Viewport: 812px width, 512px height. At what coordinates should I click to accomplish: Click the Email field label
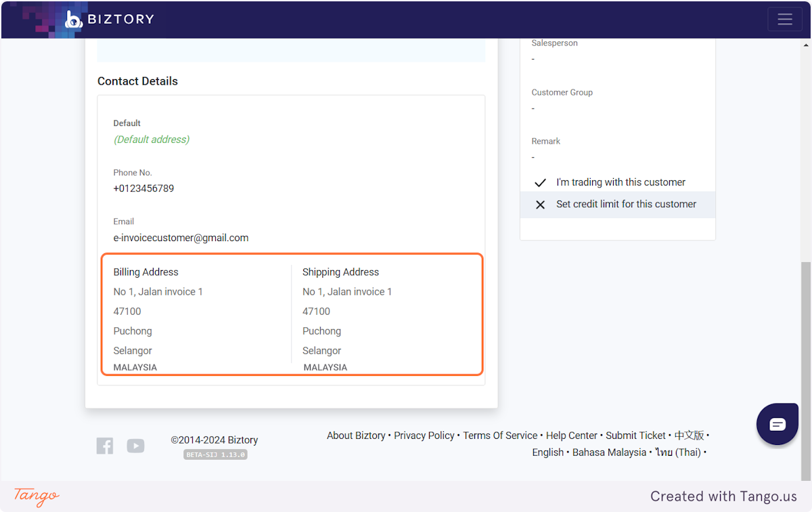point(124,221)
